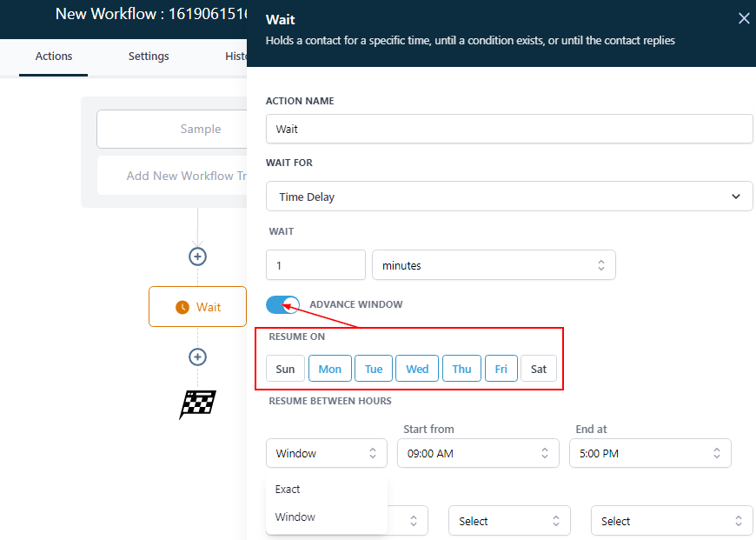756x540 pixels.
Task: Close the Wait panel with X
Action: (x=744, y=18)
